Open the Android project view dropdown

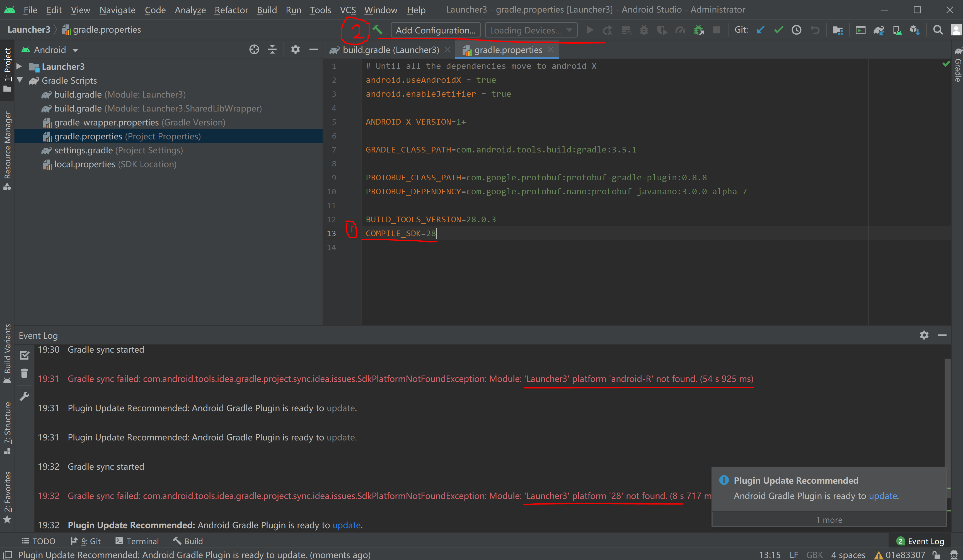pyautogui.click(x=50, y=50)
